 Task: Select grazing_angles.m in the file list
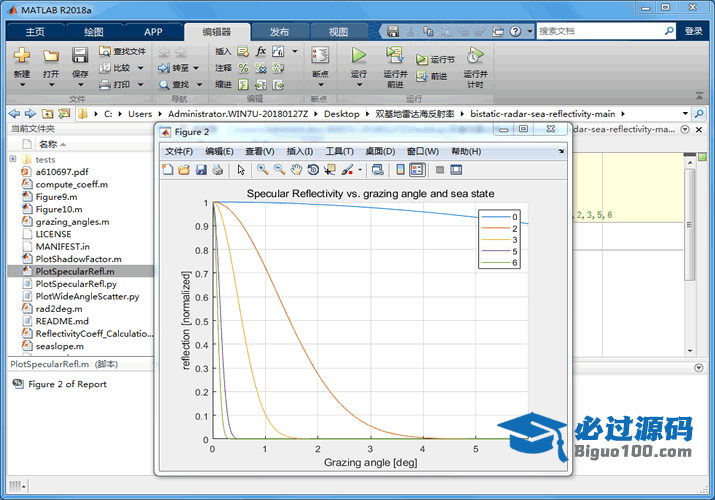(x=73, y=222)
